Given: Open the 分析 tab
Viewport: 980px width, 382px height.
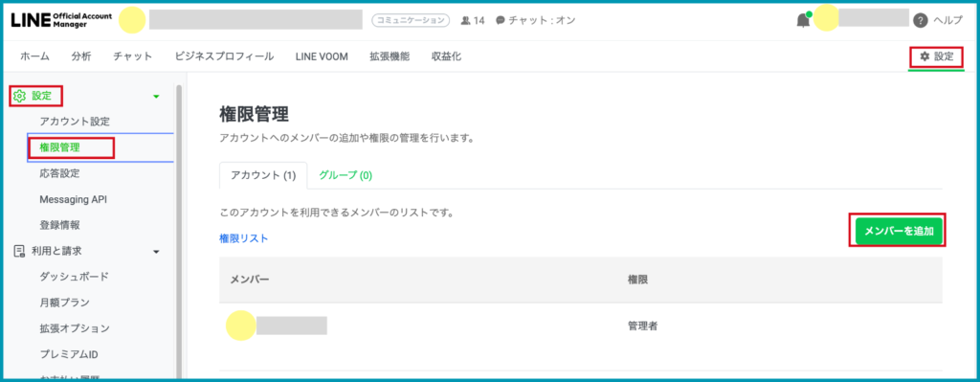Looking at the screenshot, I should 81,56.
